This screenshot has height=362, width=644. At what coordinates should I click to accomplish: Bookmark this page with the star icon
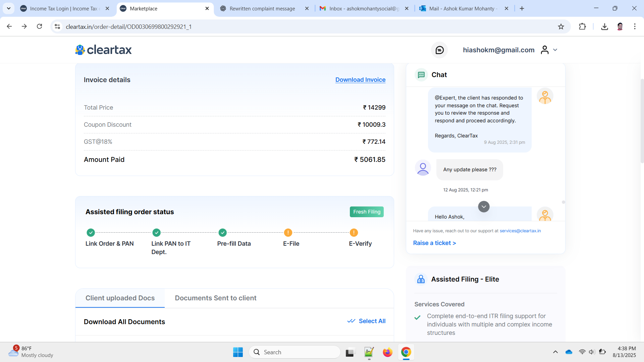pos(561,26)
